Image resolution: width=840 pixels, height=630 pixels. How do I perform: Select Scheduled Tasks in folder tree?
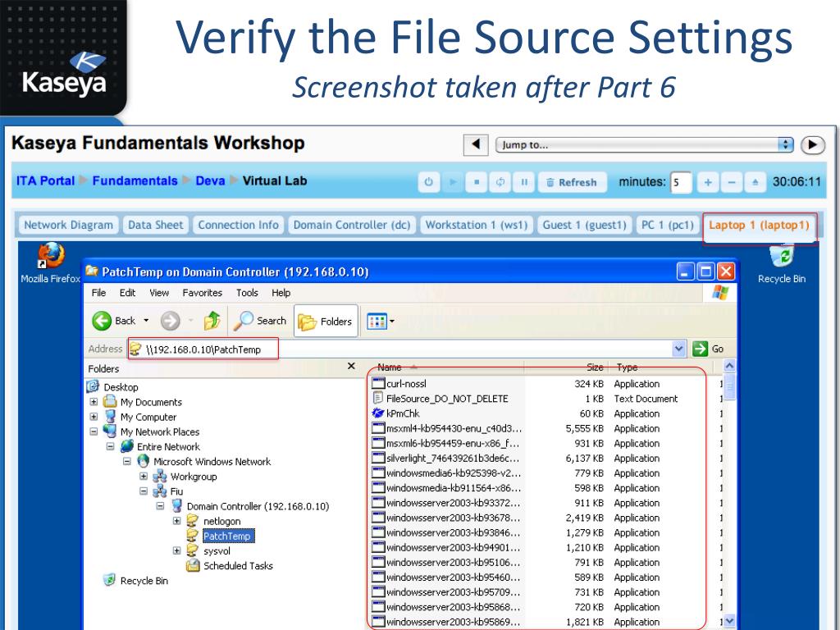pos(238,566)
